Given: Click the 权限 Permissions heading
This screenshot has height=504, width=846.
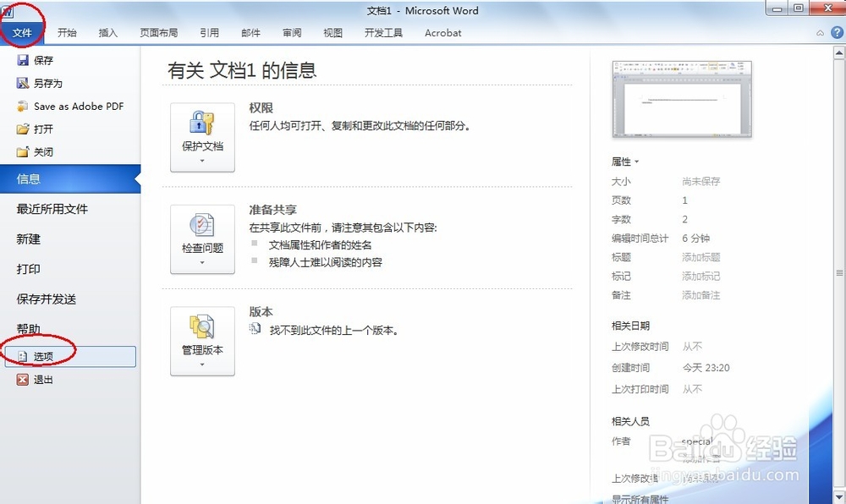Looking at the screenshot, I should point(261,107).
